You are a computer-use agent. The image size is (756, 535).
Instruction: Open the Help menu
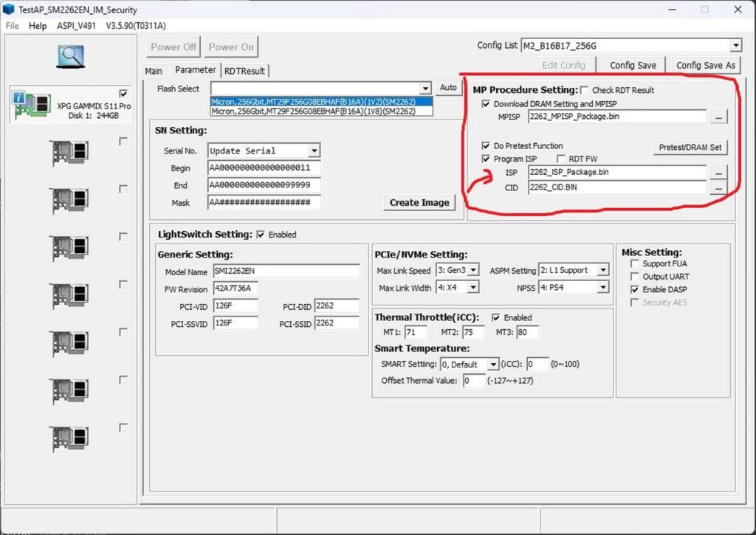(x=37, y=25)
